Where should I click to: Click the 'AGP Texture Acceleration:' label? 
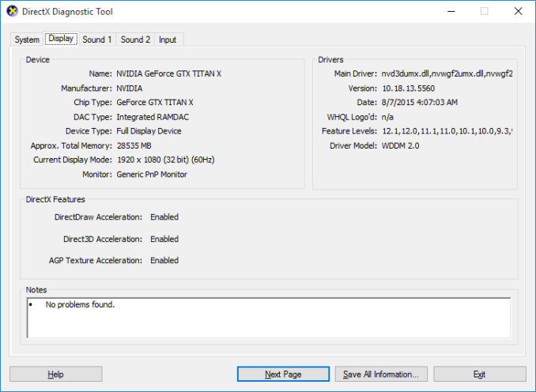click(96, 261)
